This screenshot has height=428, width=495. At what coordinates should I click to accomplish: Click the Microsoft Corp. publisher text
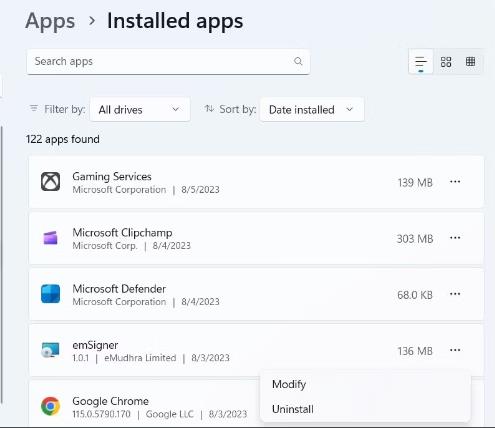[105, 246]
